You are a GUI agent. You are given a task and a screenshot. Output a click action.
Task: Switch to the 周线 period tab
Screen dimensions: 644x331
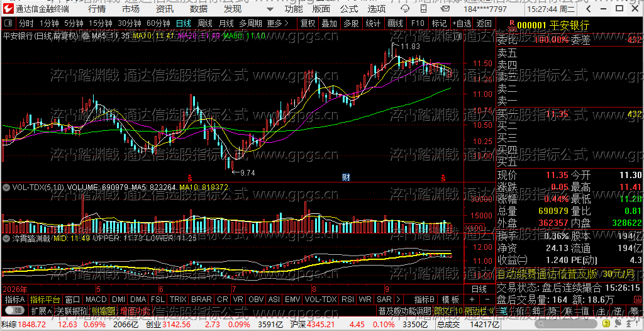coord(204,23)
